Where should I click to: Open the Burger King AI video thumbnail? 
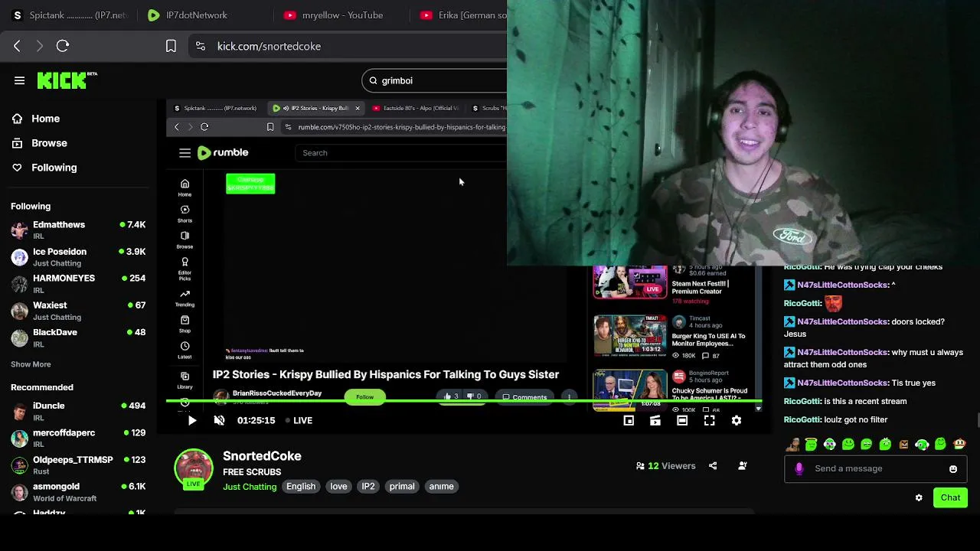(630, 335)
